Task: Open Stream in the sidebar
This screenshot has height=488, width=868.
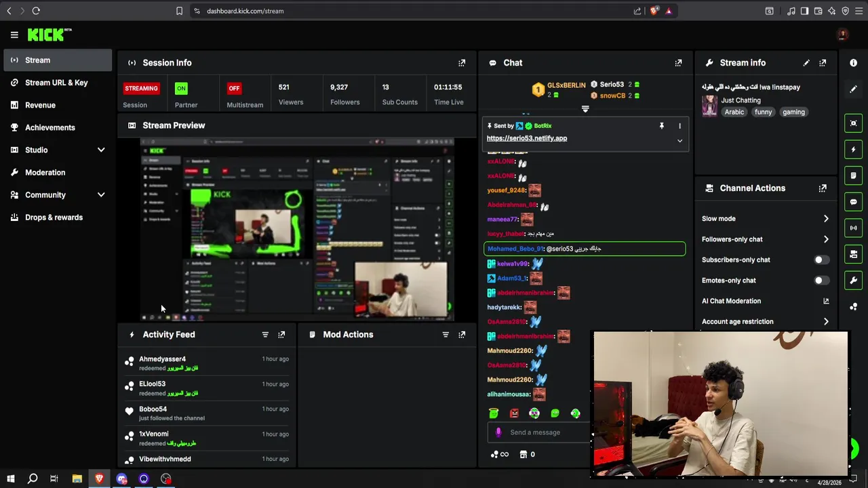Action: click(x=58, y=60)
